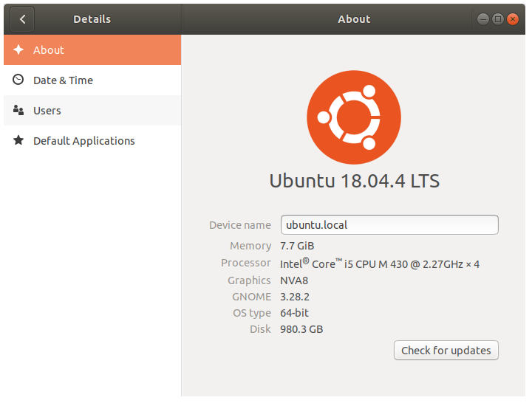
Task: Click the Default Applications star icon
Action: (18, 140)
